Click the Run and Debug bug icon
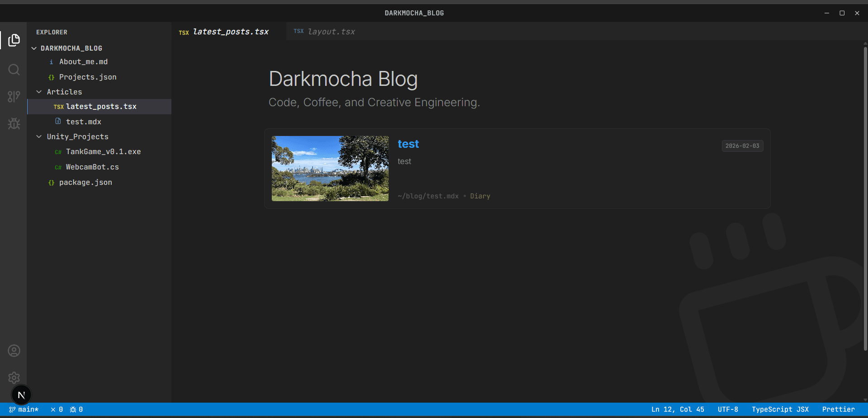The width and height of the screenshot is (868, 418). (14, 124)
